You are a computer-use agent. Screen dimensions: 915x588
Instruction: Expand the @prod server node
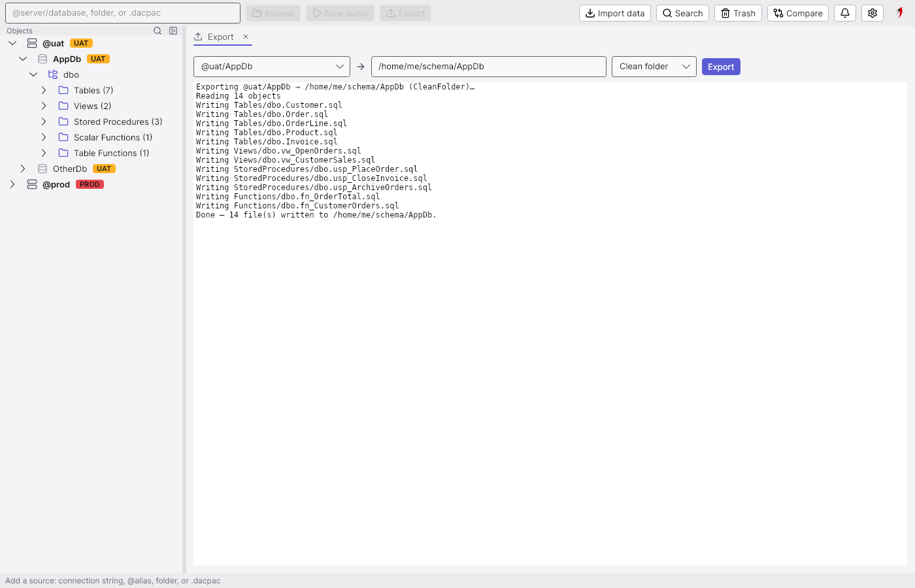12,184
